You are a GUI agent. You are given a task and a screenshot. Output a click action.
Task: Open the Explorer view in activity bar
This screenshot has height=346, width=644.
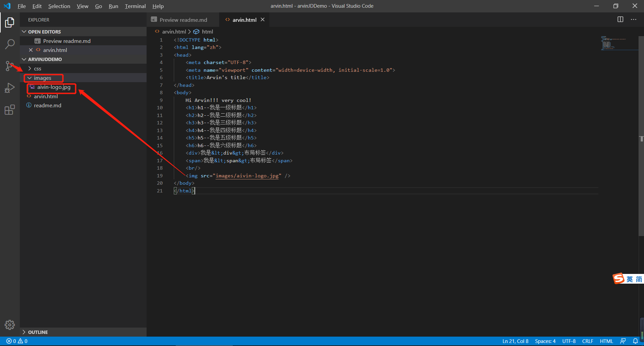click(10, 22)
